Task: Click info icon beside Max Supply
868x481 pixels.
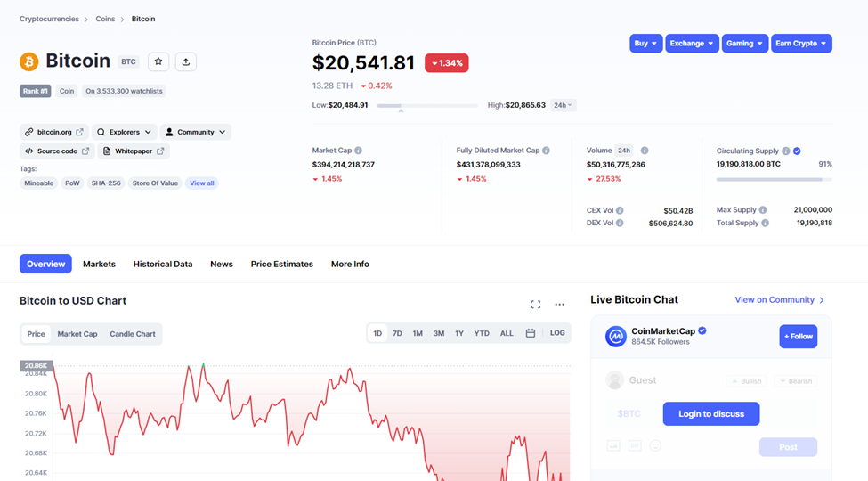Action: tap(763, 209)
